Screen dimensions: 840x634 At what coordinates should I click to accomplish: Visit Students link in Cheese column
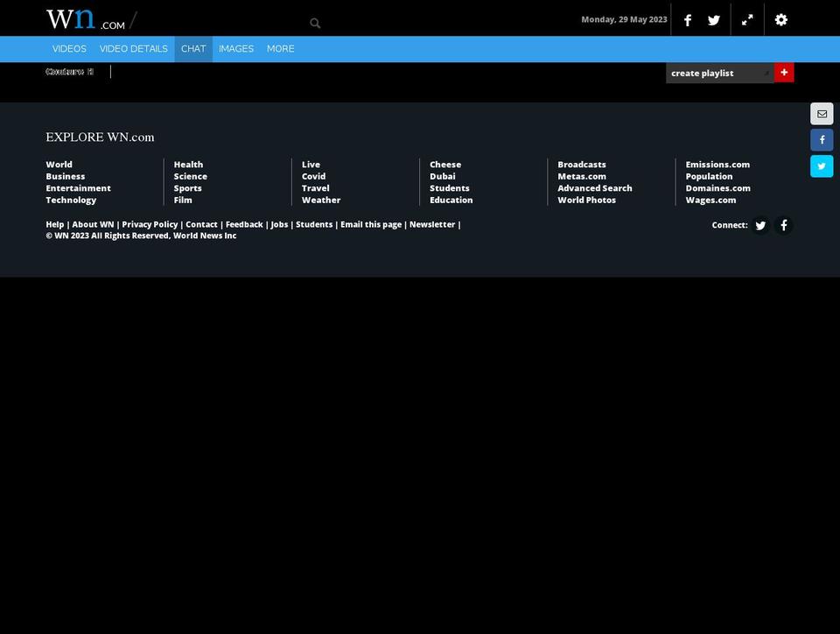pos(450,188)
